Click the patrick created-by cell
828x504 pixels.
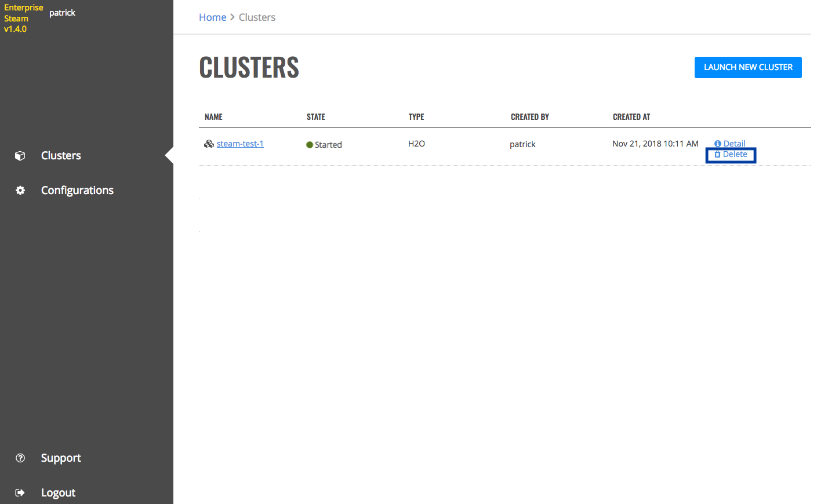coord(522,144)
